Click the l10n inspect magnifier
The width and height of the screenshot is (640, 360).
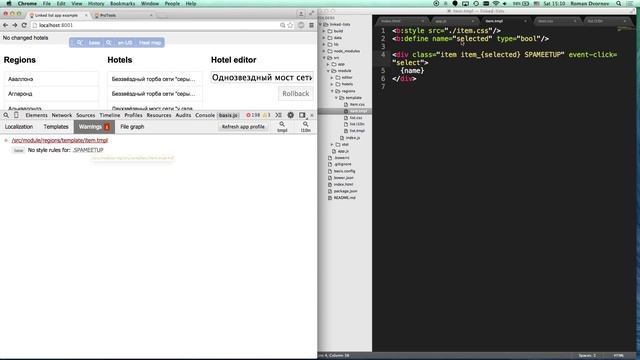click(x=306, y=127)
